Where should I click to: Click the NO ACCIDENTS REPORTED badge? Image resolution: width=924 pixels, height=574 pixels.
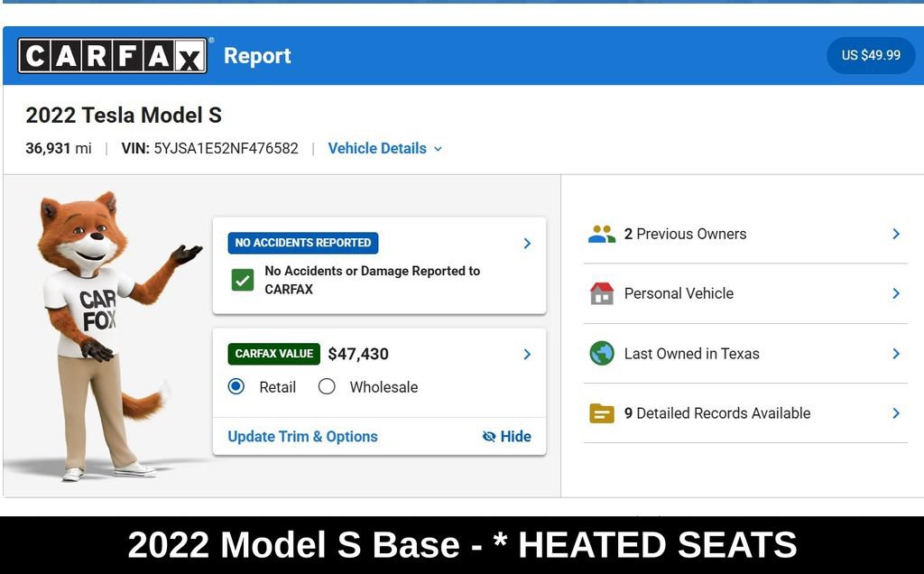303,243
